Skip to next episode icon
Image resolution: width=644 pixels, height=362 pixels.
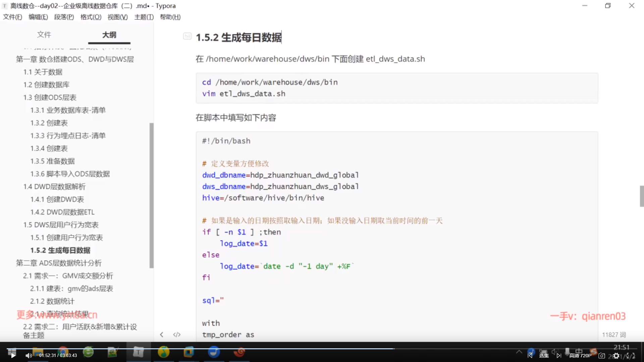[559, 356]
